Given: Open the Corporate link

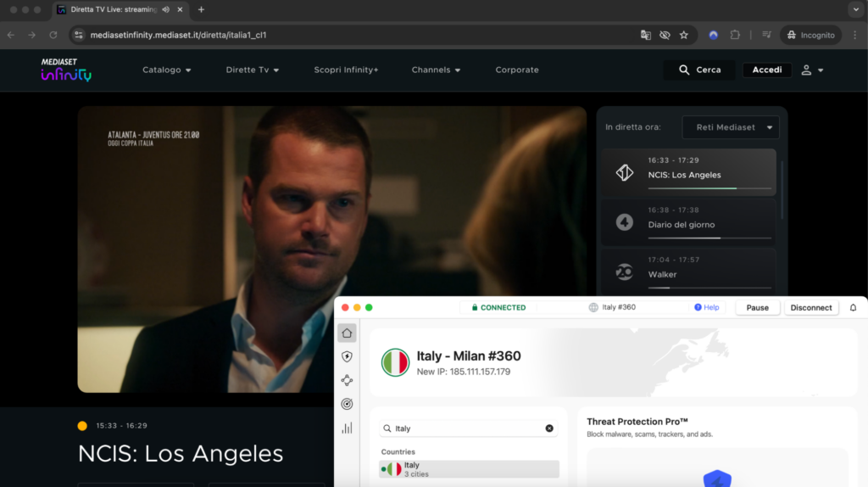Looking at the screenshot, I should point(517,70).
